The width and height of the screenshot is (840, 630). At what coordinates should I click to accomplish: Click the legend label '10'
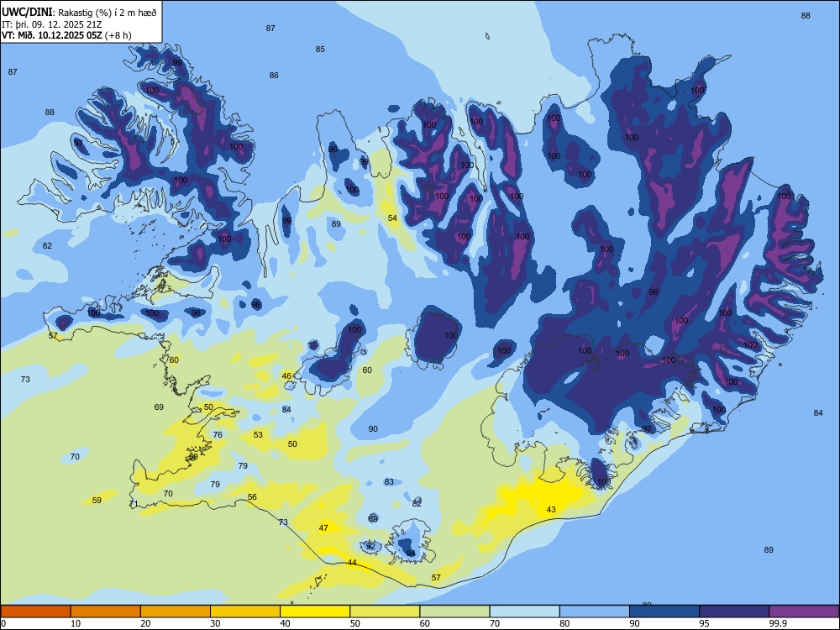pyautogui.click(x=76, y=623)
